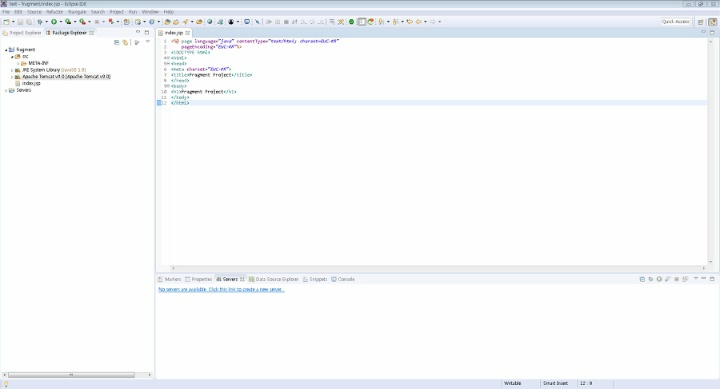The width and height of the screenshot is (720, 389).
Task: Expand the Servers project node
Action: (x=6, y=90)
